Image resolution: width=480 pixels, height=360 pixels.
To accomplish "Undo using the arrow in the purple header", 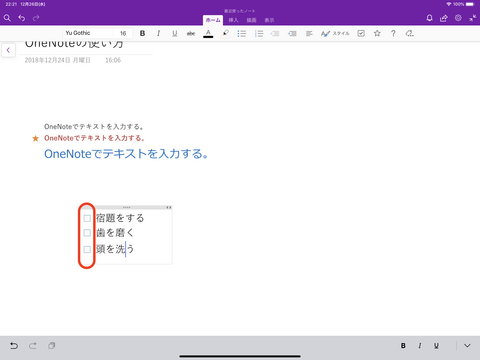I will pos(22,18).
